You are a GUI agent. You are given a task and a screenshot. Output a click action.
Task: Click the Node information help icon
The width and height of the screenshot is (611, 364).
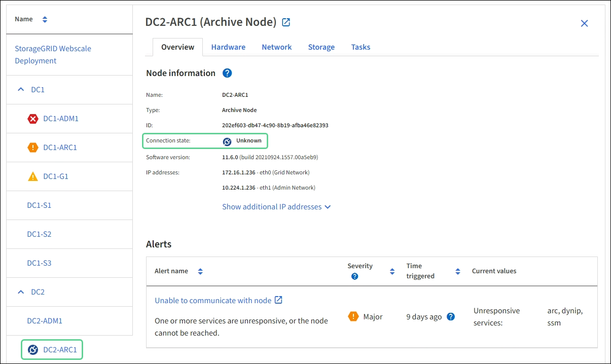coord(227,73)
